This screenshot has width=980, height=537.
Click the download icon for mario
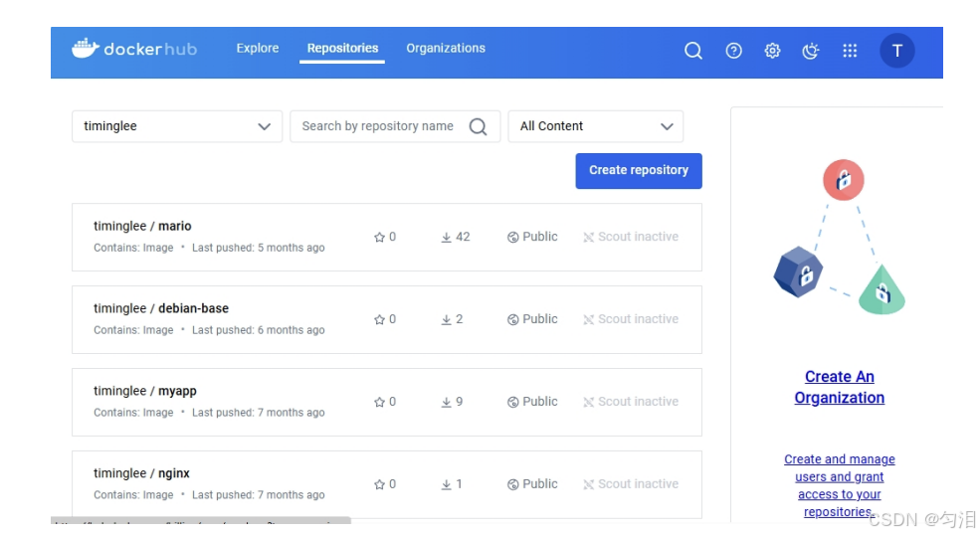pos(447,238)
